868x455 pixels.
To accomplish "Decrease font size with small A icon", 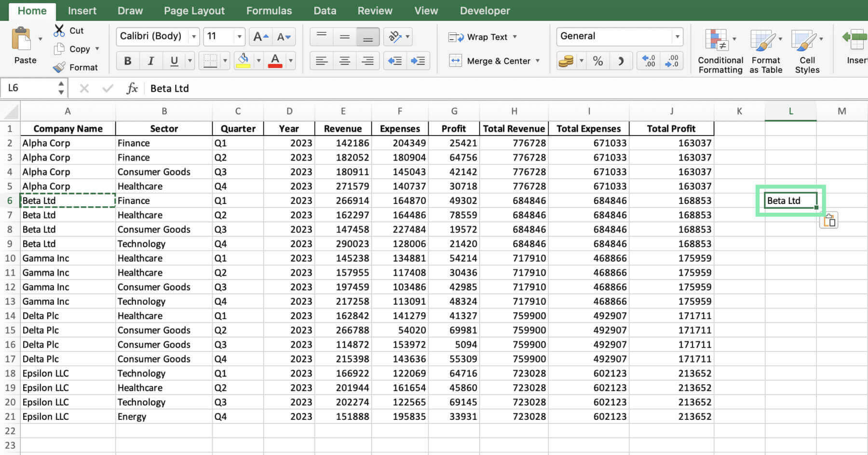I will (x=284, y=37).
